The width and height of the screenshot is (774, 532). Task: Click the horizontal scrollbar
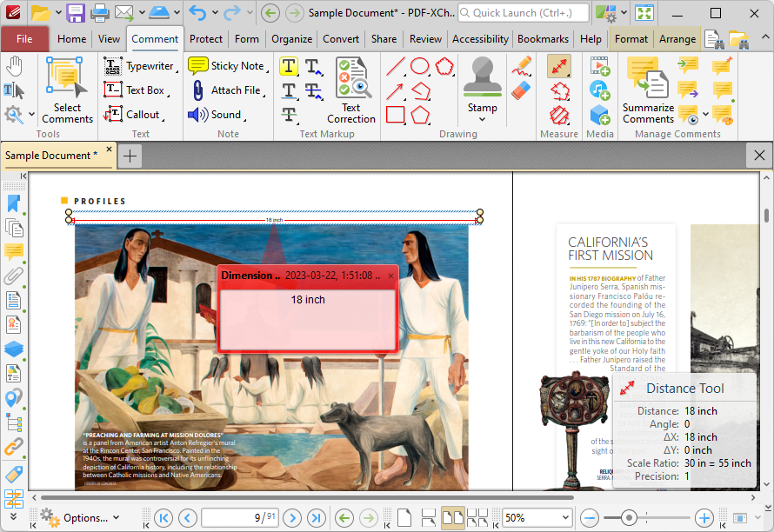click(307, 497)
